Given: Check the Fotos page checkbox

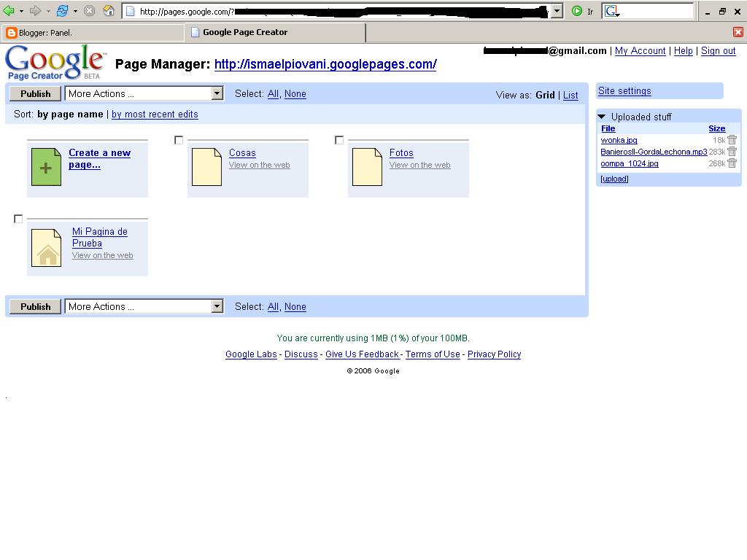Looking at the screenshot, I should point(339,140).
